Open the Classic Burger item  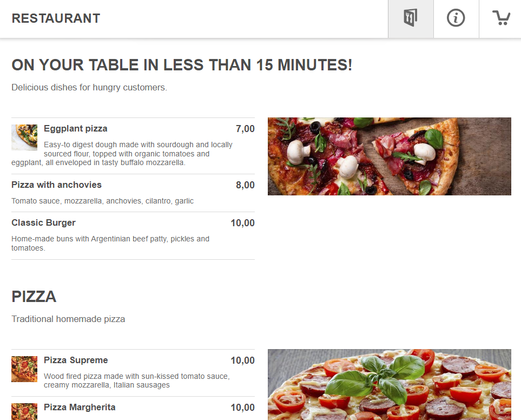point(43,222)
